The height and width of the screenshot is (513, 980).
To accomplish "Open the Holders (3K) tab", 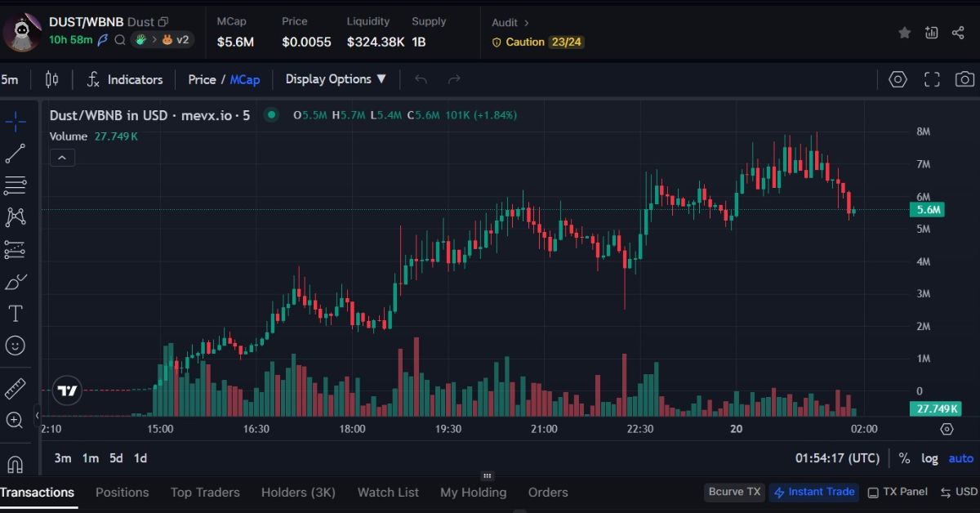I will 298,493.
